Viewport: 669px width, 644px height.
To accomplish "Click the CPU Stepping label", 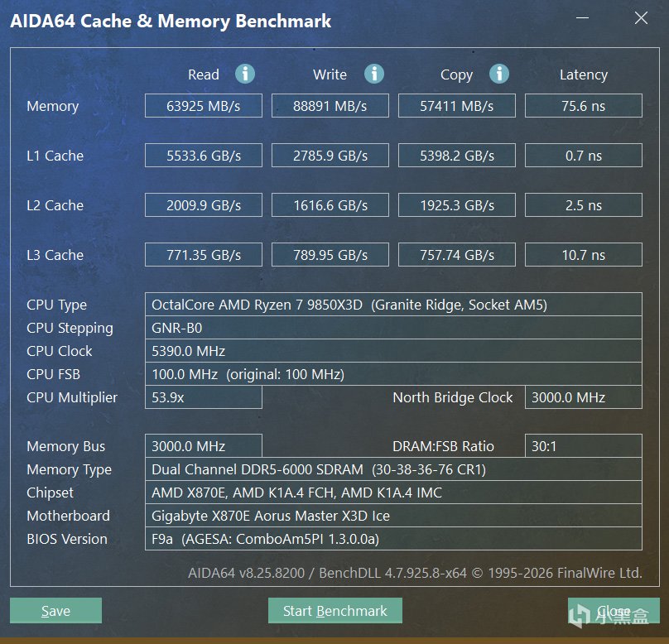I will (70, 329).
